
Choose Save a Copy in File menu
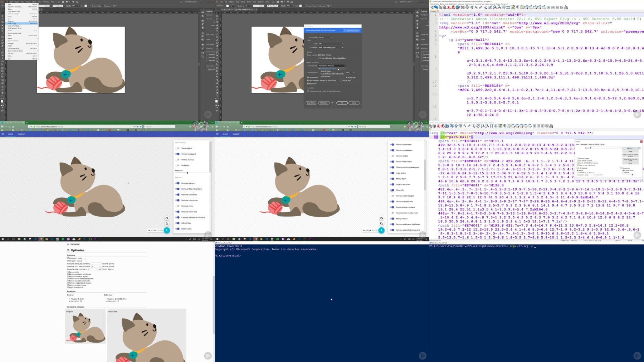pos(13,24)
